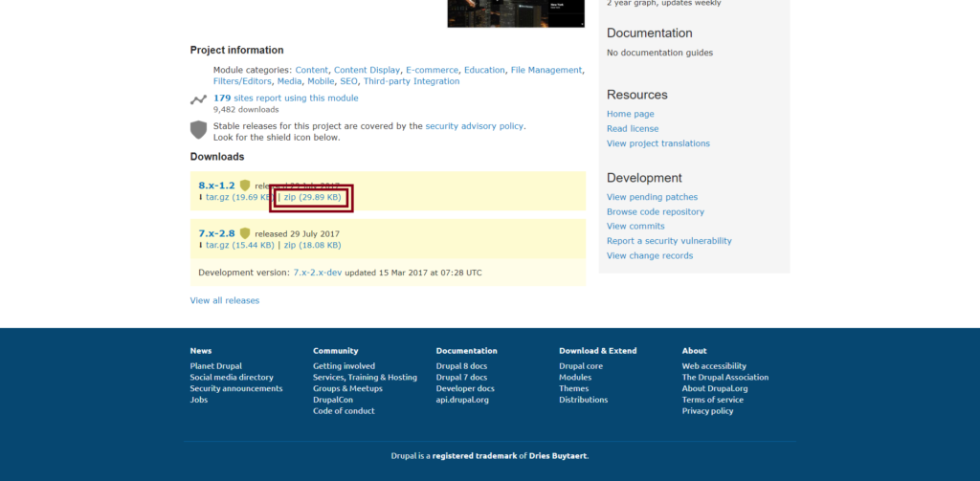Open Drupal core footer link
The image size is (980, 481).
click(581, 366)
